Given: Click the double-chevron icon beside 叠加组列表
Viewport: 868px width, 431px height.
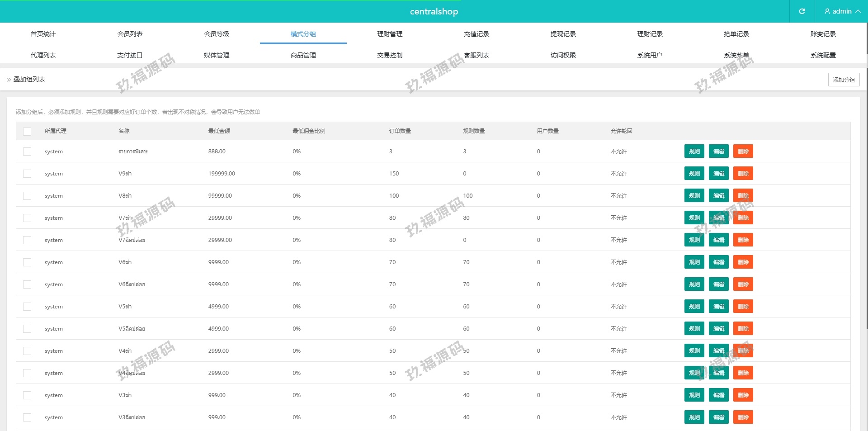Looking at the screenshot, I should (x=9, y=80).
